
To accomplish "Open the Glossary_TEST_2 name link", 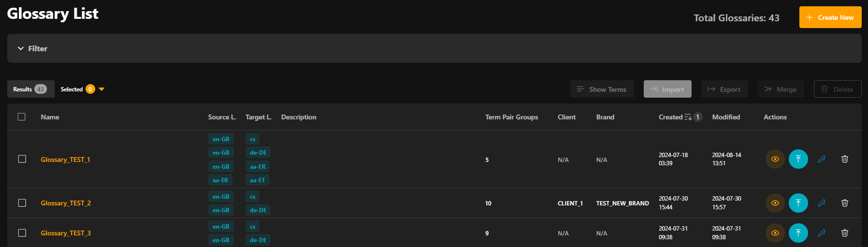I will (x=66, y=203).
